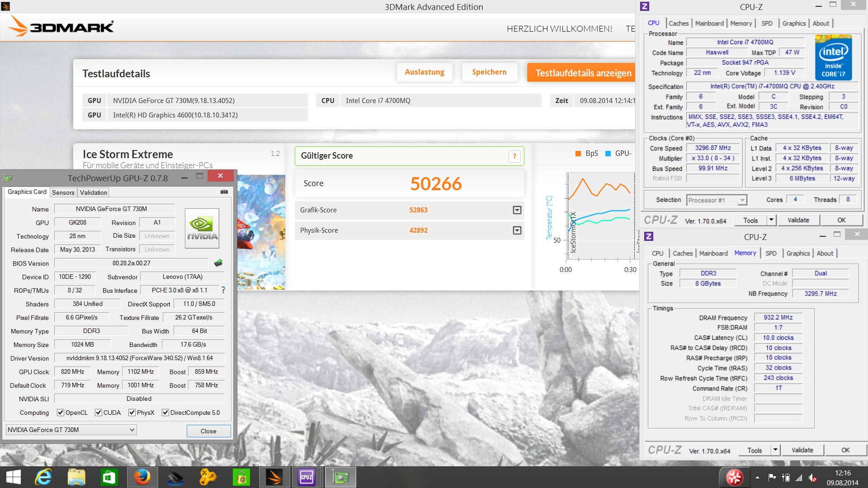Screen dimensions: 868x488
Task: Click the orange BpS legend swatch
Action: coord(578,154)
